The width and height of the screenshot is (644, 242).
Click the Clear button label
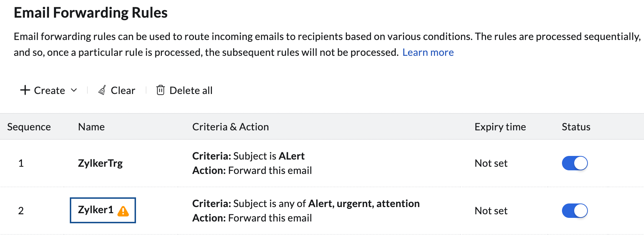(x=123, y=90)
